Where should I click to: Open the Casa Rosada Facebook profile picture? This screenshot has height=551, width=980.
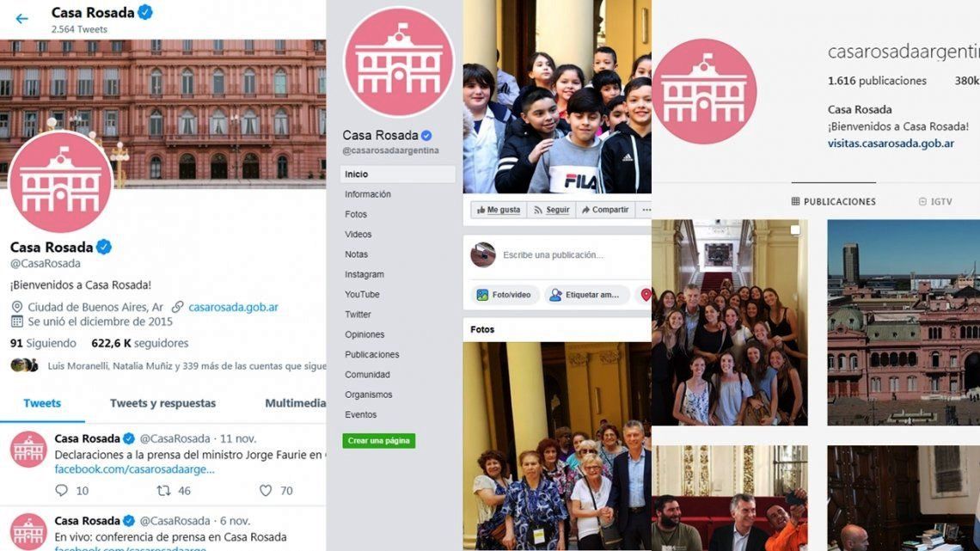coord(399,62)
